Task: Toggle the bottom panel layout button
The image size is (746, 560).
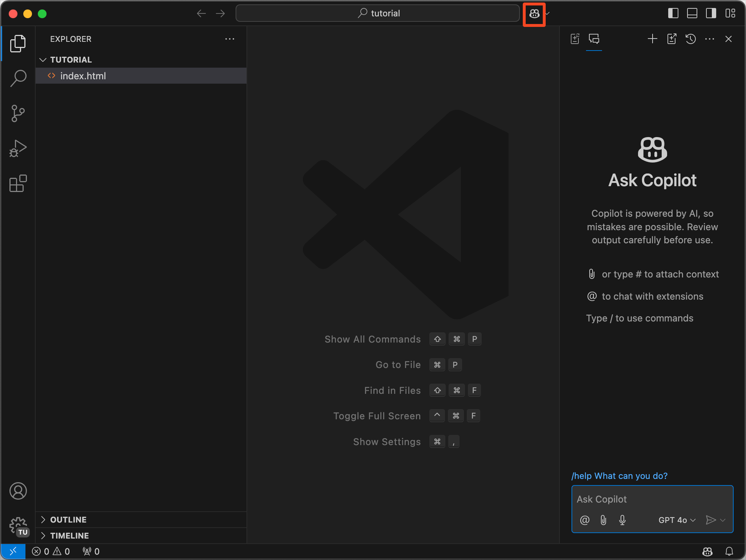Action: 692,13
